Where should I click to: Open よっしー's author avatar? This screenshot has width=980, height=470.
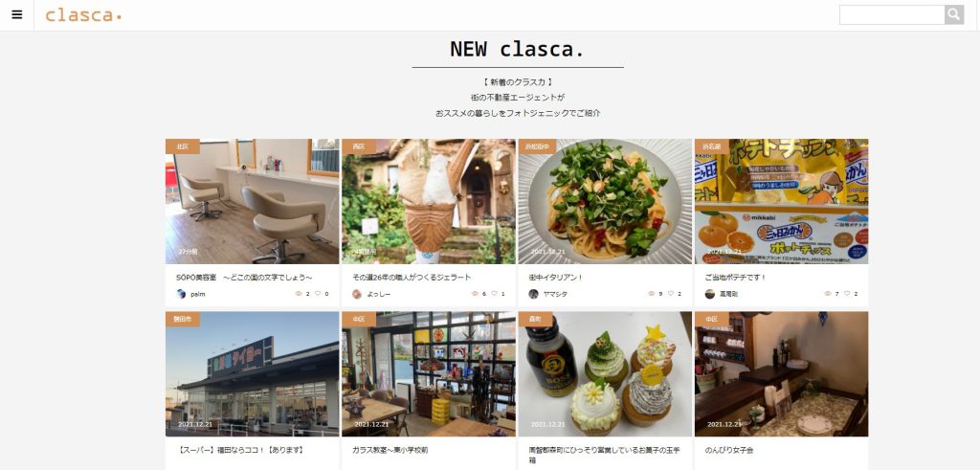click(357, 294)
